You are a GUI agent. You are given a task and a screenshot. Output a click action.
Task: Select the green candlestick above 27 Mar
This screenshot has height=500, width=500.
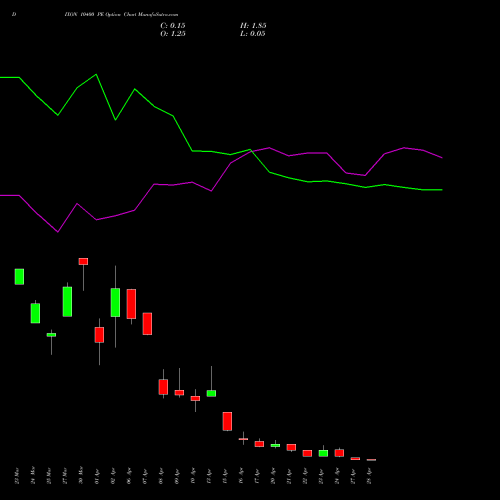pyautogui.click(x=67, y=302)
